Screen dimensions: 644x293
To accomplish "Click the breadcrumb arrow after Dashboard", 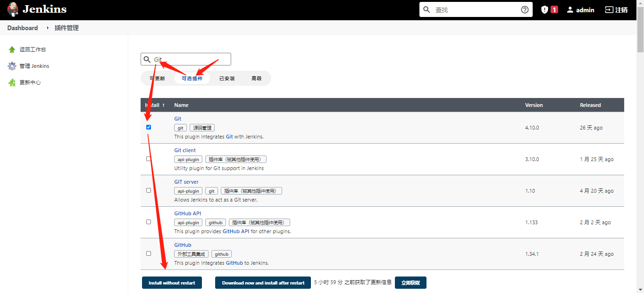I will click(x=47, y=28).
